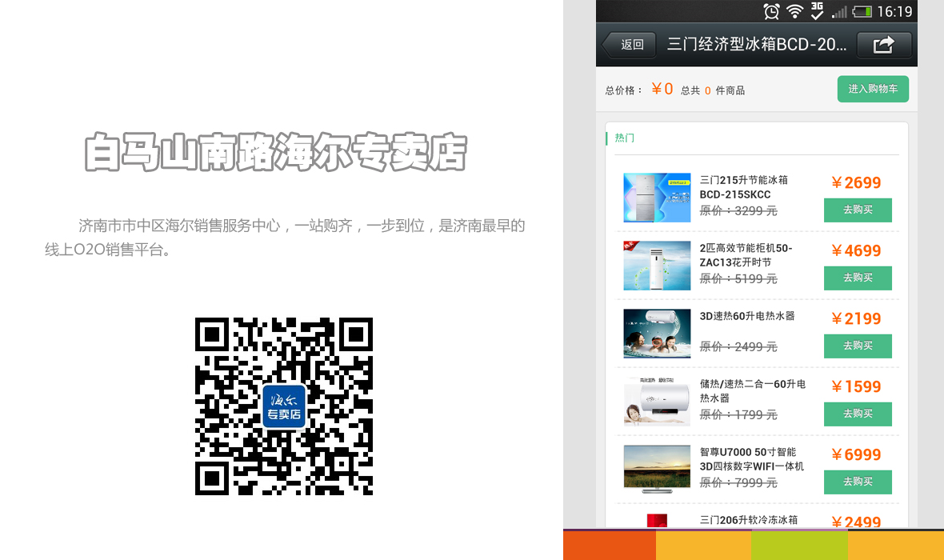The height and width of the screenshot is (560, 944).
Task: Click the status bar time 16:19
Action: coord(894,11)
